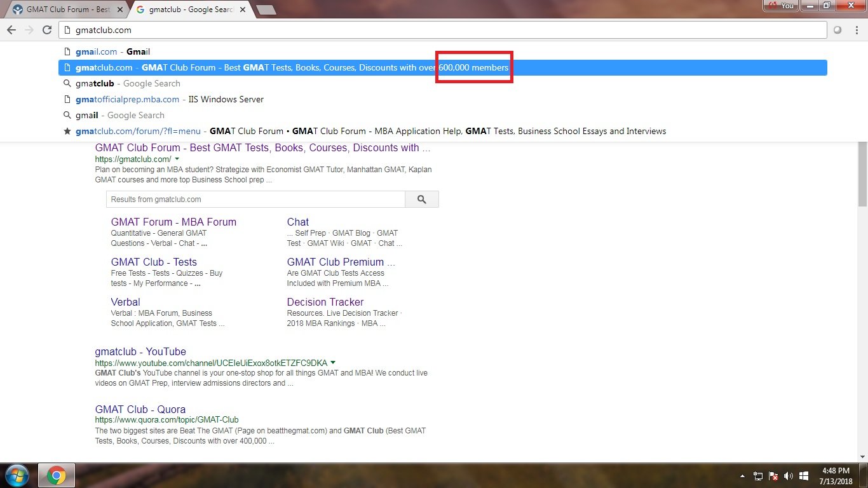
Task: Click the address bar showing gmatclub.com
Action: [444, 30]
